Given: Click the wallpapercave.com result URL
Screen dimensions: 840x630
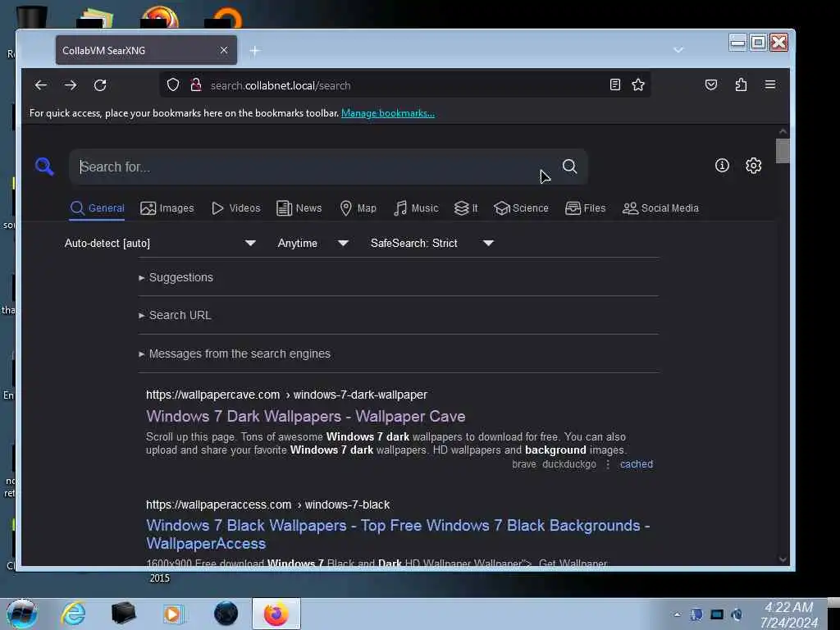Looking at the screenshot, I should pyautogui.click(x=286, y=395).
